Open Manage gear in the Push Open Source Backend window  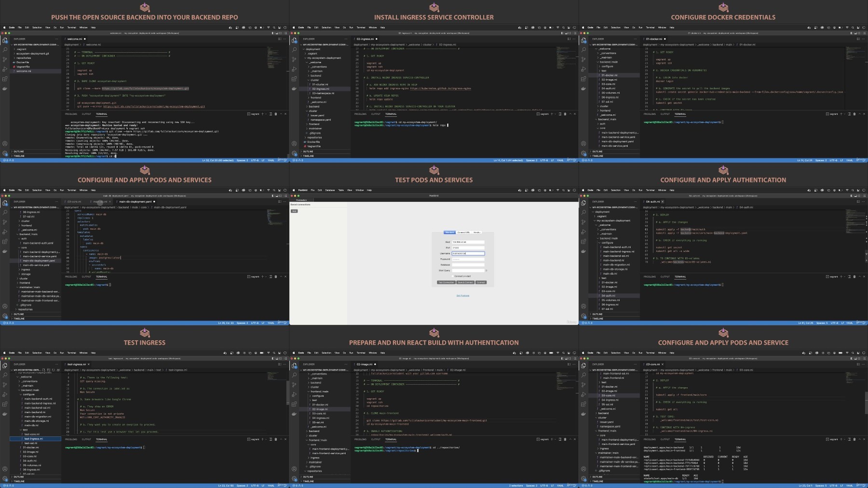5,153
